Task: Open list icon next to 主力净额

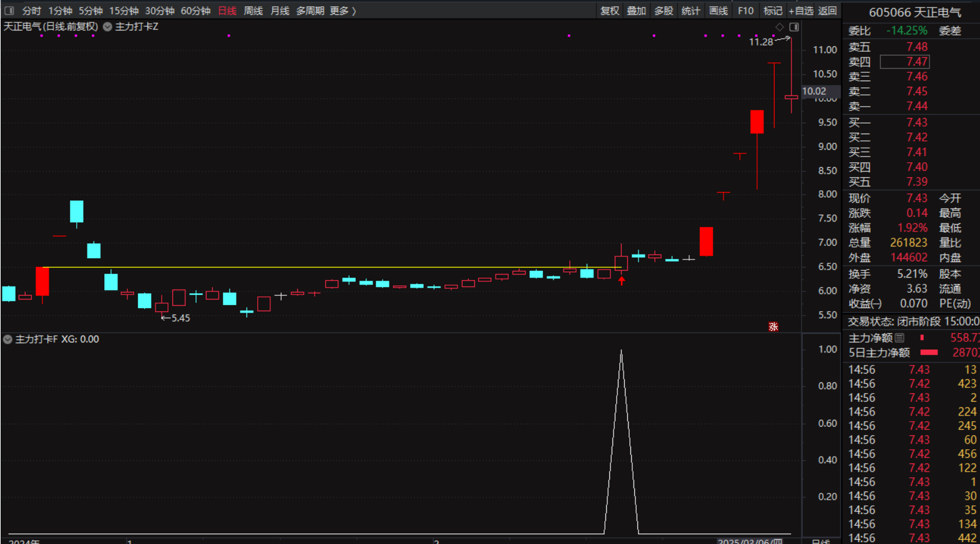Action: click(900, 338)
